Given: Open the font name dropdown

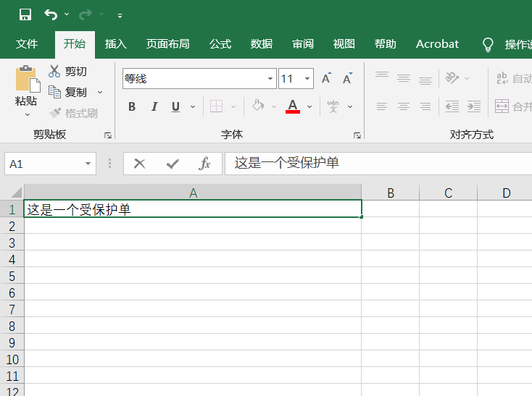Looking at the screenshot, I should click(271, 78).
